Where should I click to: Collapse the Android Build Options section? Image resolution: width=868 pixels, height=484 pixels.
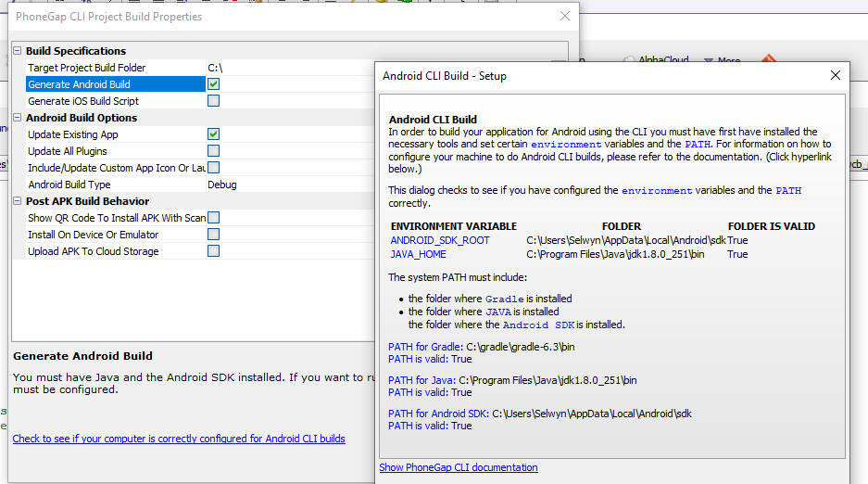click(x=18, y=118)
